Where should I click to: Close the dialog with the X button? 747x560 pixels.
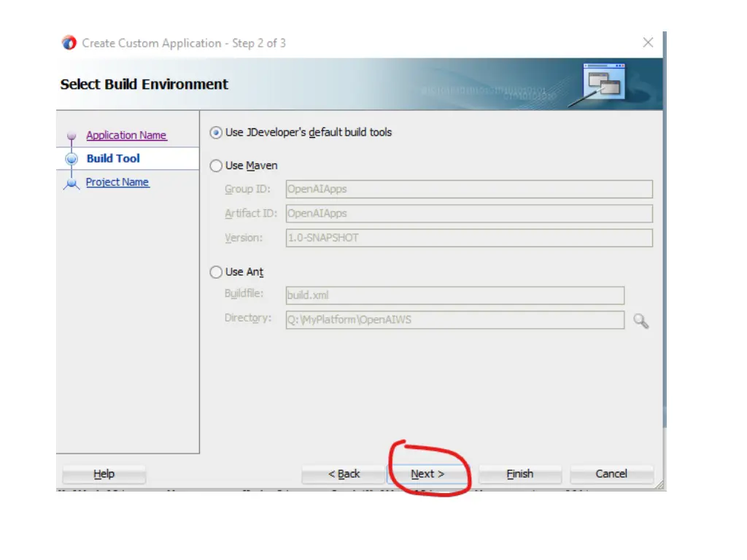[x=648, y=43]
